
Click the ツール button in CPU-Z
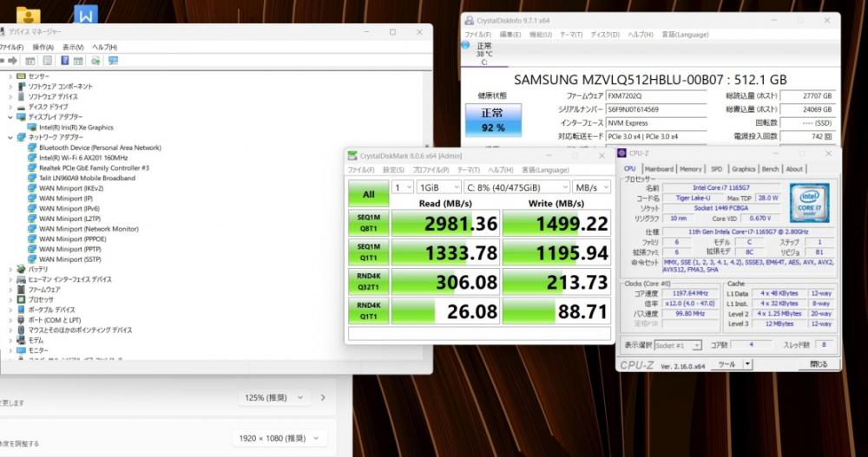(727, 364)
